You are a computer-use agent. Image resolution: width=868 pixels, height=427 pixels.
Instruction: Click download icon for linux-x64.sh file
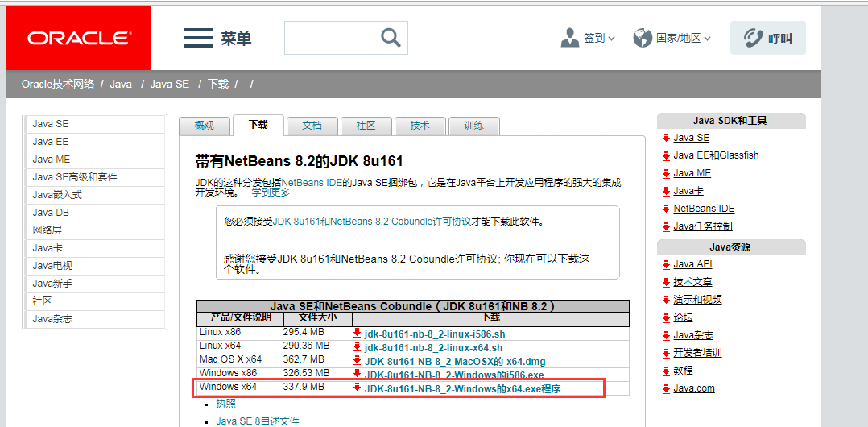coord(357,348)
